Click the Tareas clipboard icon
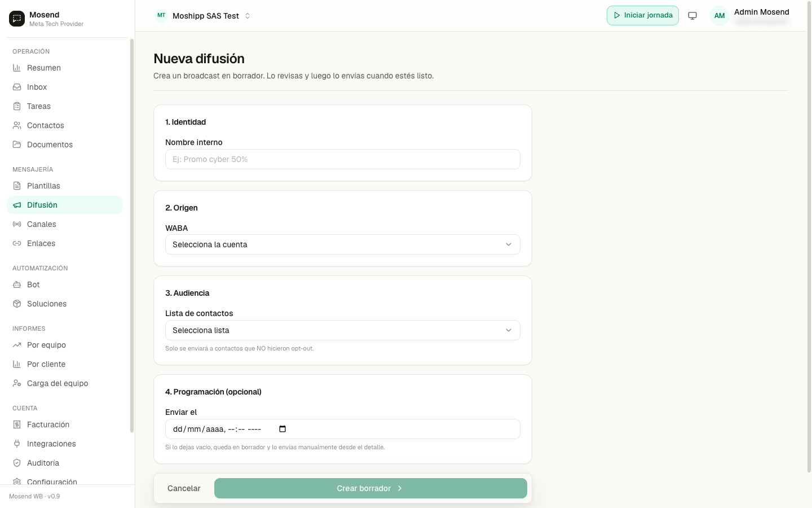 pyautogui.click(x=17, y=106)
